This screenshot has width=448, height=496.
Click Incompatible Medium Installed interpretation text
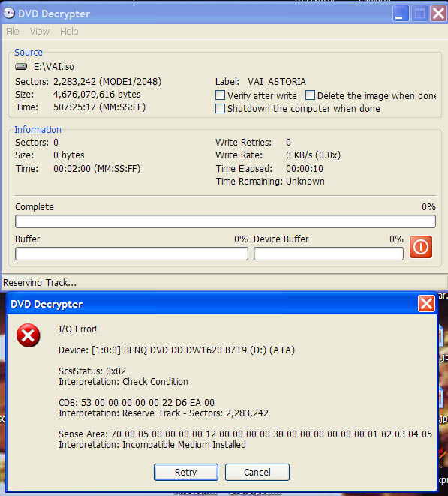click(152, 444)
